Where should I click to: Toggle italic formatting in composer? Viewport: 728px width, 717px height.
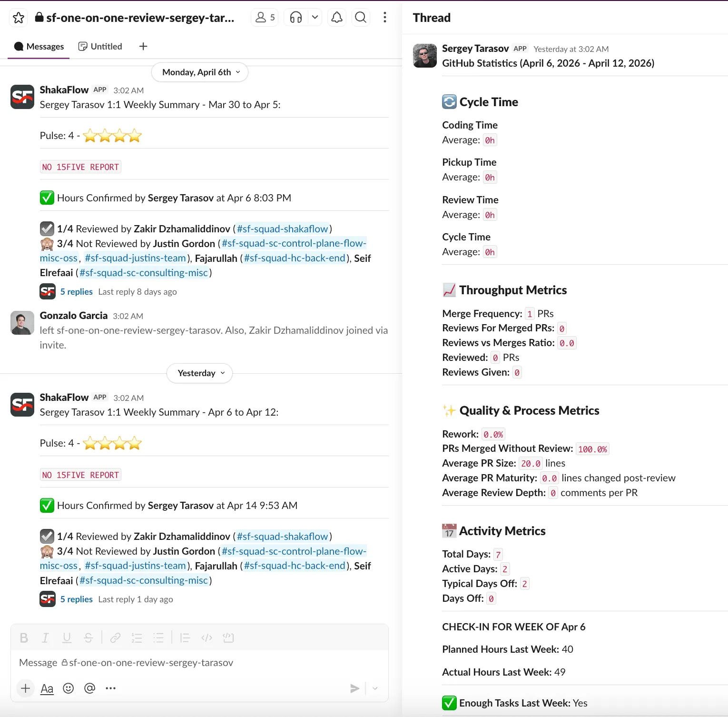click(x=45, y=638)
